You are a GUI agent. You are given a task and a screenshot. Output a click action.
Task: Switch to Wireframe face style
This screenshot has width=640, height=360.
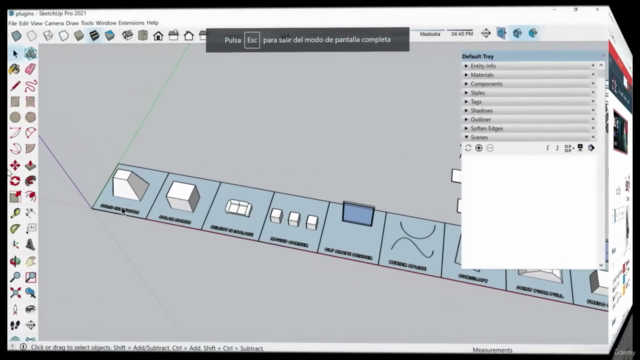[x=48, y=36]
